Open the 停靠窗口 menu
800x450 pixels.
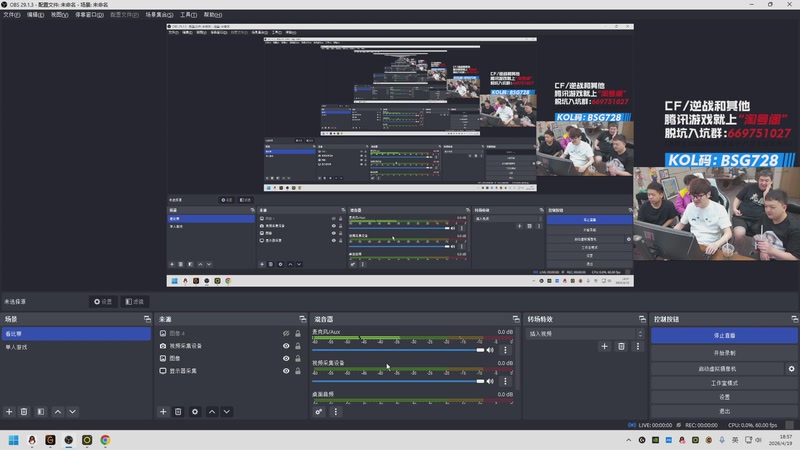[x=89, y=15]
